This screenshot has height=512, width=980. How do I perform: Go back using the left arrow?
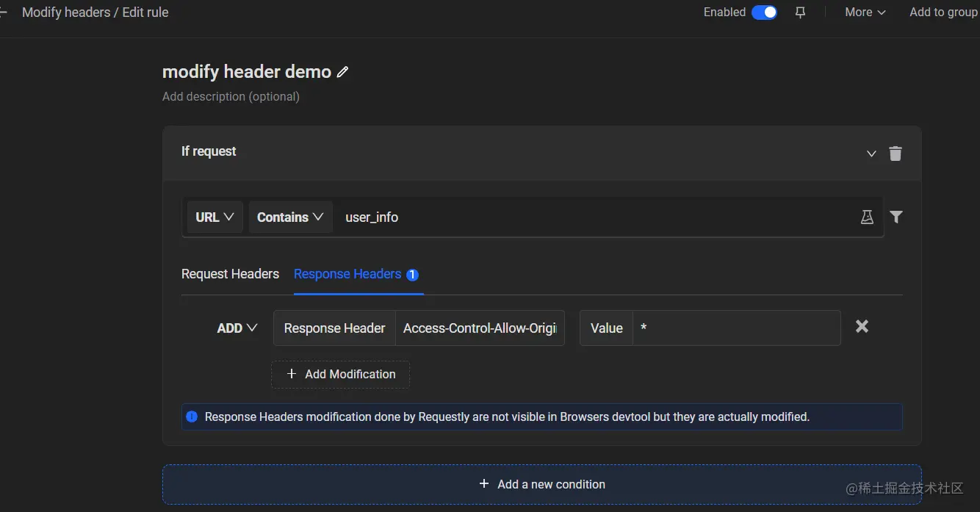click(3, 12)
